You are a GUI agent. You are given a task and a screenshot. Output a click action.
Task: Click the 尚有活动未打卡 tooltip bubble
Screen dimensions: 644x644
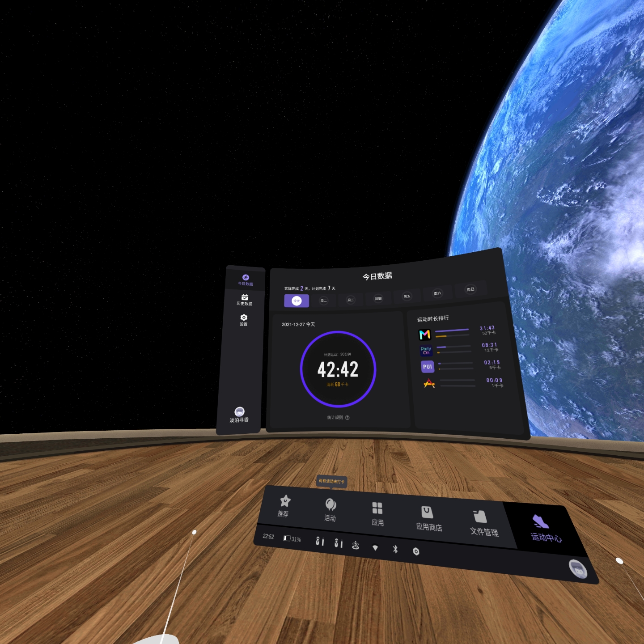[331, 481]
